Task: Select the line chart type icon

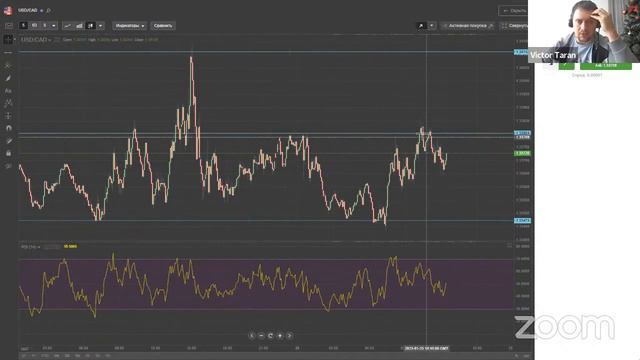Action: pyautogui.click(x=68, y=26)
